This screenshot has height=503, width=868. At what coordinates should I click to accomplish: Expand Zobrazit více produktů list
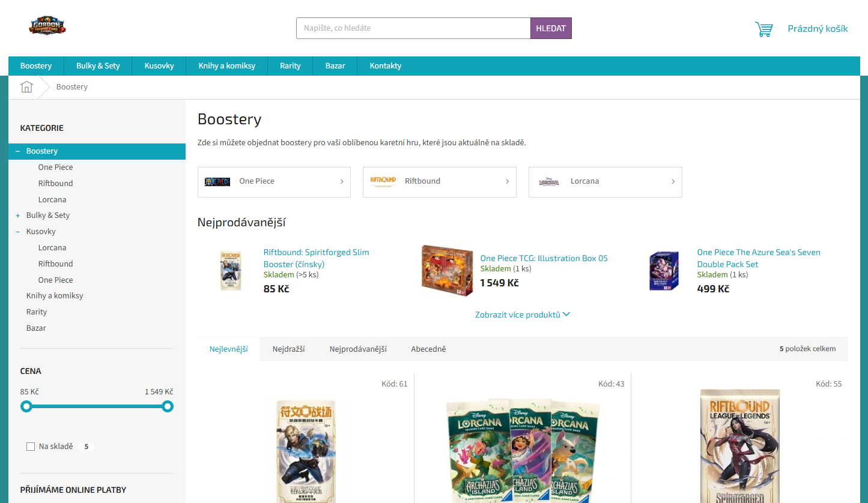coord(522,315)
